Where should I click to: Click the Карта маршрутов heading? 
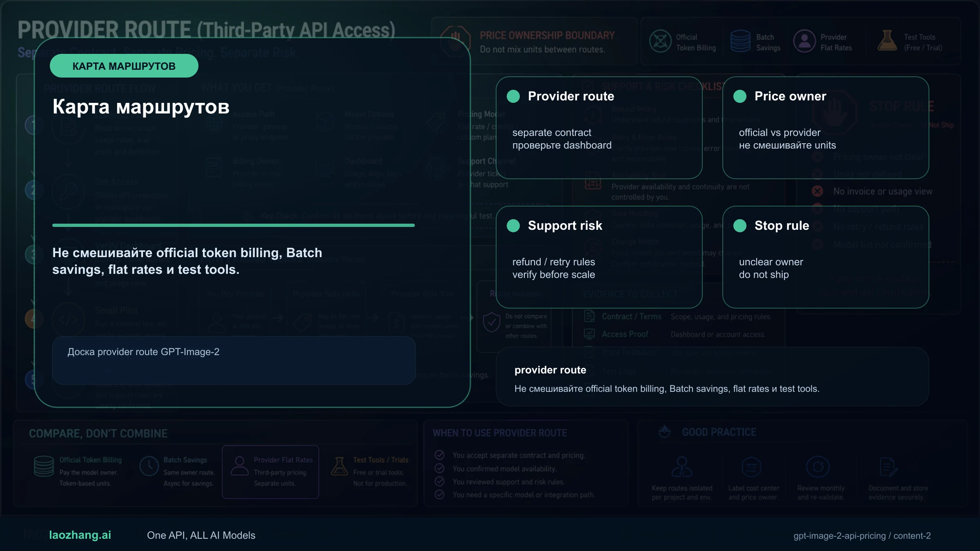pyautogui.click(x=141, y=107)
